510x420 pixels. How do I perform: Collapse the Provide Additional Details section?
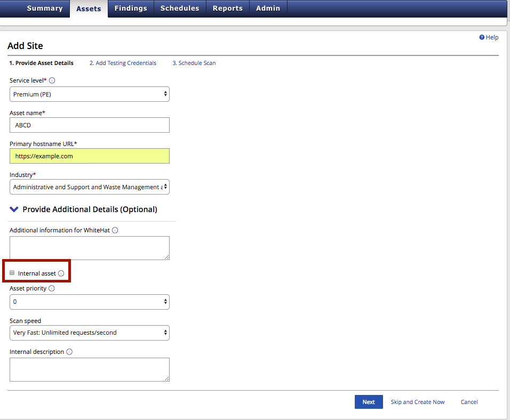coord(14,209)
